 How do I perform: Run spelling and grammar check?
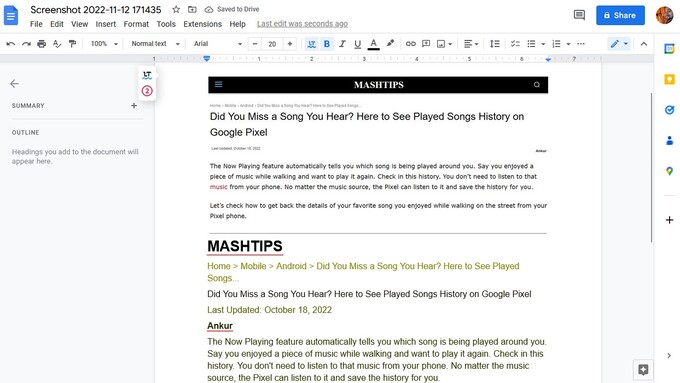[x=57, y=44]
